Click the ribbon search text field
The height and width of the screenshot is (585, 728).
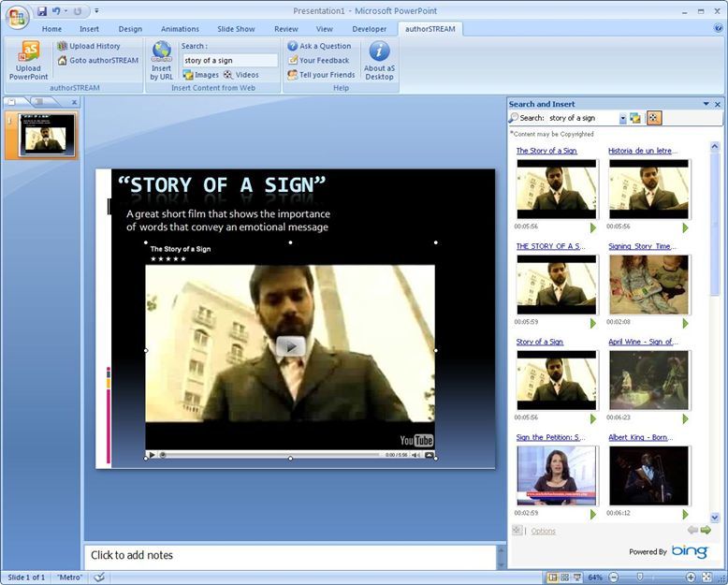(229, 60)
